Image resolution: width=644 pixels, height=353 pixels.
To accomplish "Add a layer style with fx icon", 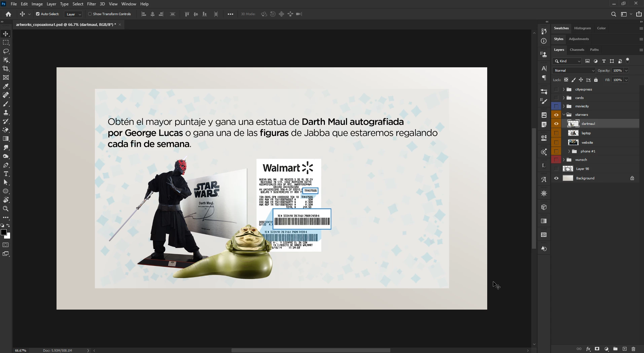I will tap(588, 349).
